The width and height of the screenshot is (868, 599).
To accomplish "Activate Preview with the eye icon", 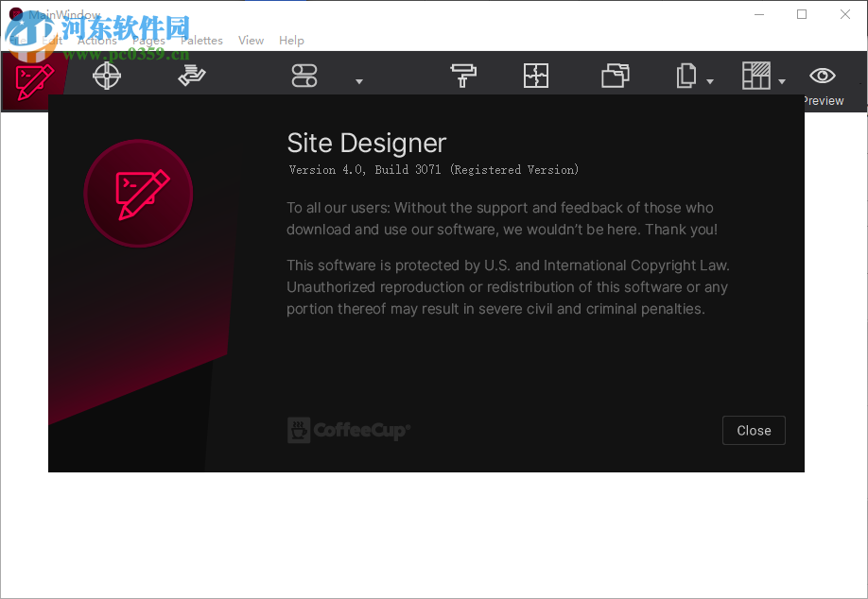I will (822, 76).
